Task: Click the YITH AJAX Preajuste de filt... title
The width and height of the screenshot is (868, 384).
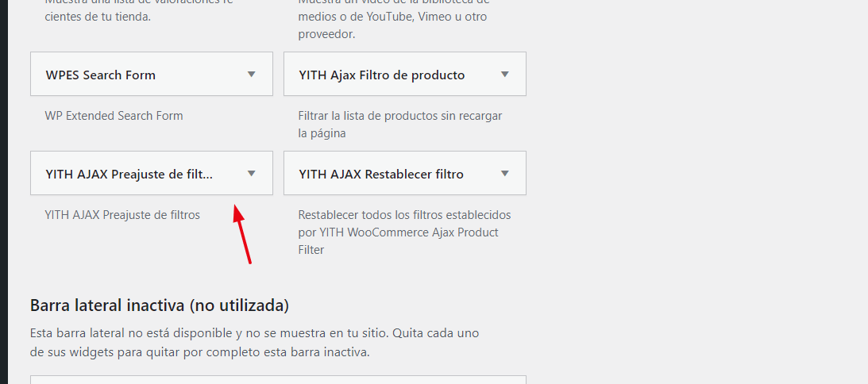Action: point(129,174)
